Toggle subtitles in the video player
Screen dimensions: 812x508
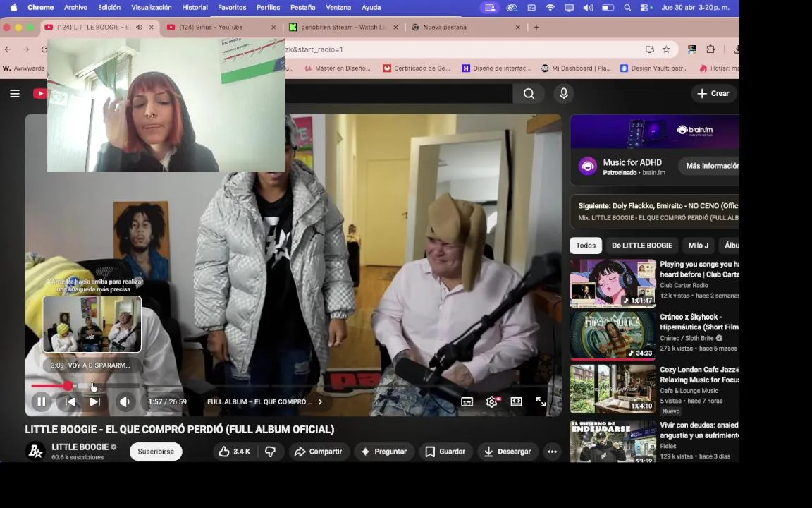[467, 401]
